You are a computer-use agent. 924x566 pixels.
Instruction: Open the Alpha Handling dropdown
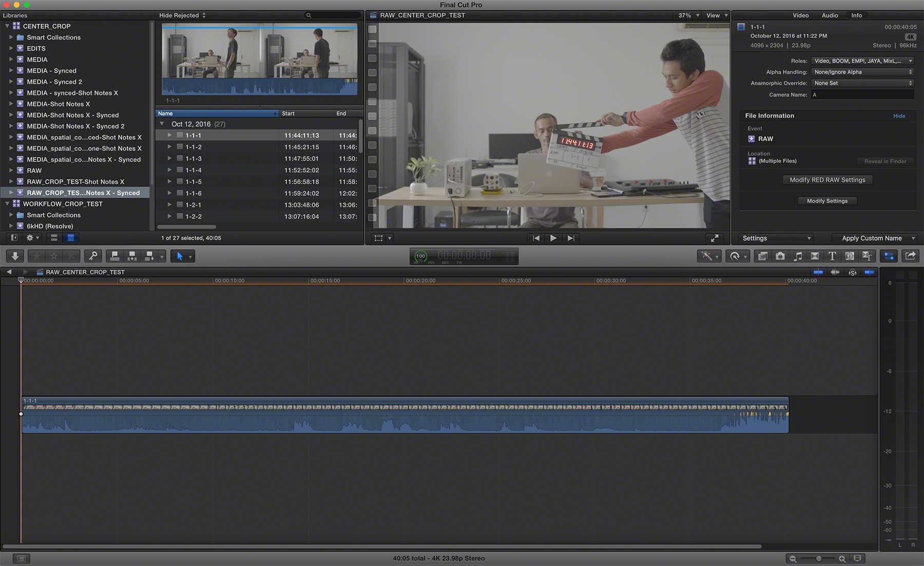(x=862, y=72)
